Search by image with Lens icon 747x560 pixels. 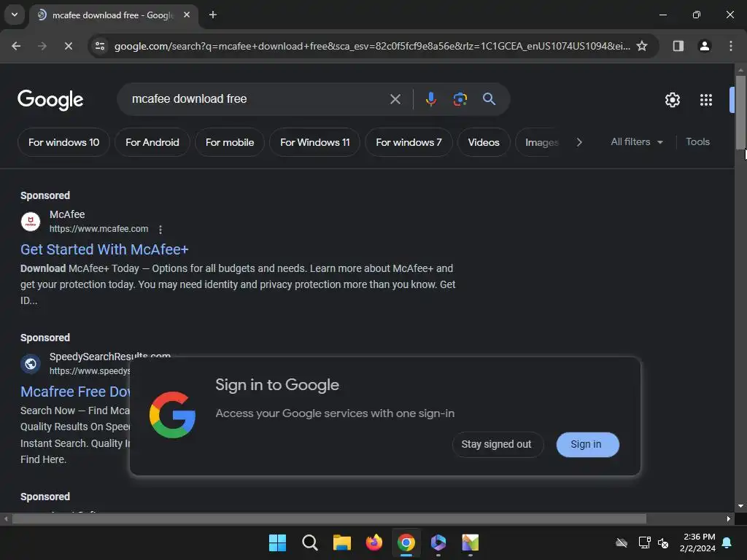[x=460, y=99]
